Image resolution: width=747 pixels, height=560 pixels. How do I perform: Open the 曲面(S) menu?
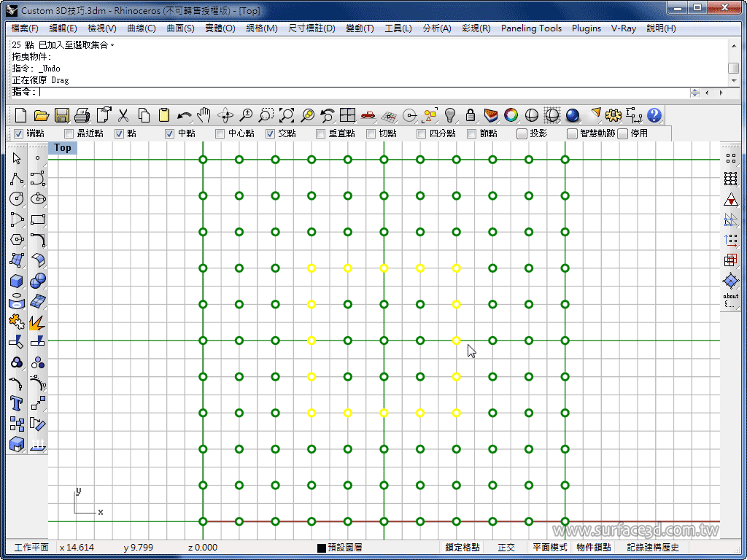click(x=181, y=28)
